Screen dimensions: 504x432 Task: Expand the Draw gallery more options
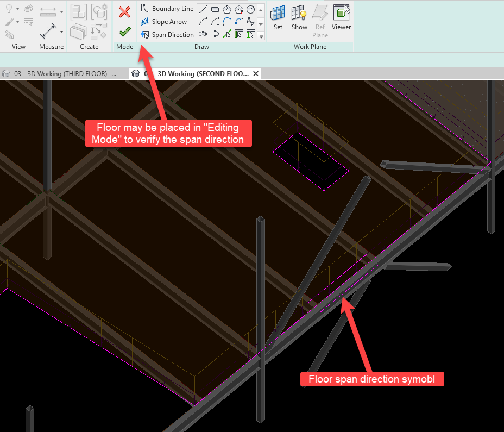point(261,36)
